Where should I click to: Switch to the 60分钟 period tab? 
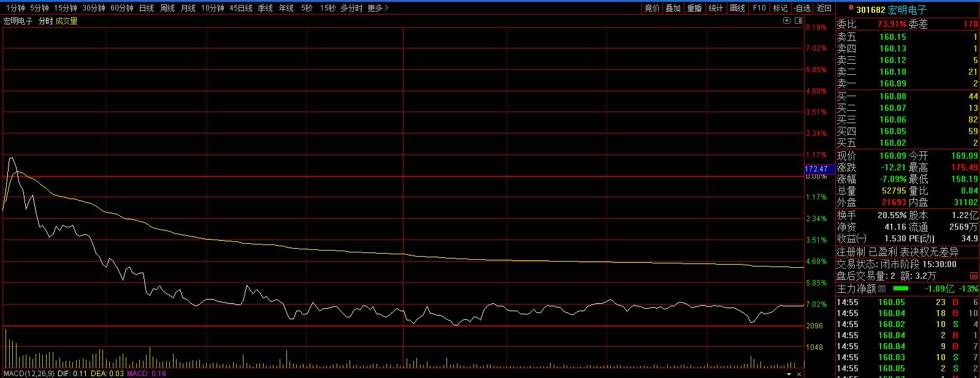pyautogui.click(x=122, y=8)
